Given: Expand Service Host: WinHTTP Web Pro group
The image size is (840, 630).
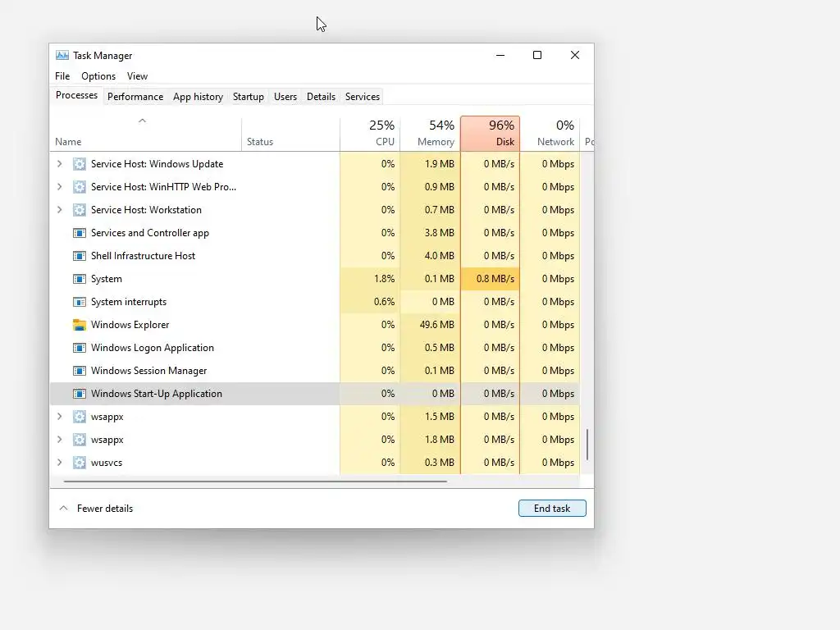Looking at the screenshot, I should tap(59, 187).
